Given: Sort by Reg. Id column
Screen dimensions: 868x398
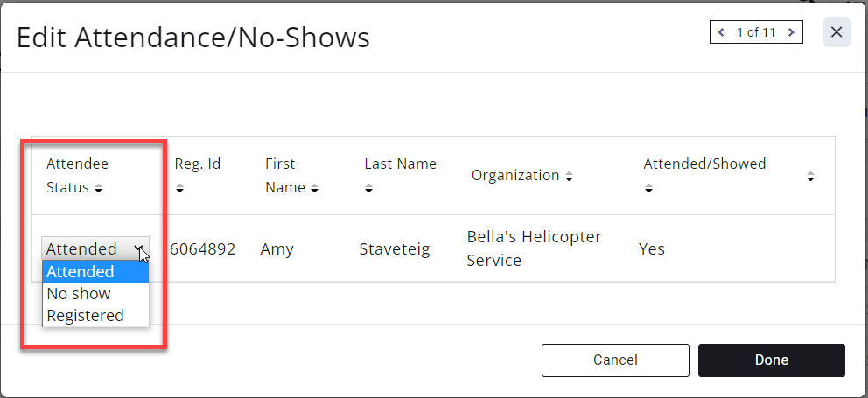Looking at the screenshot, I should [x=180, y=187].
